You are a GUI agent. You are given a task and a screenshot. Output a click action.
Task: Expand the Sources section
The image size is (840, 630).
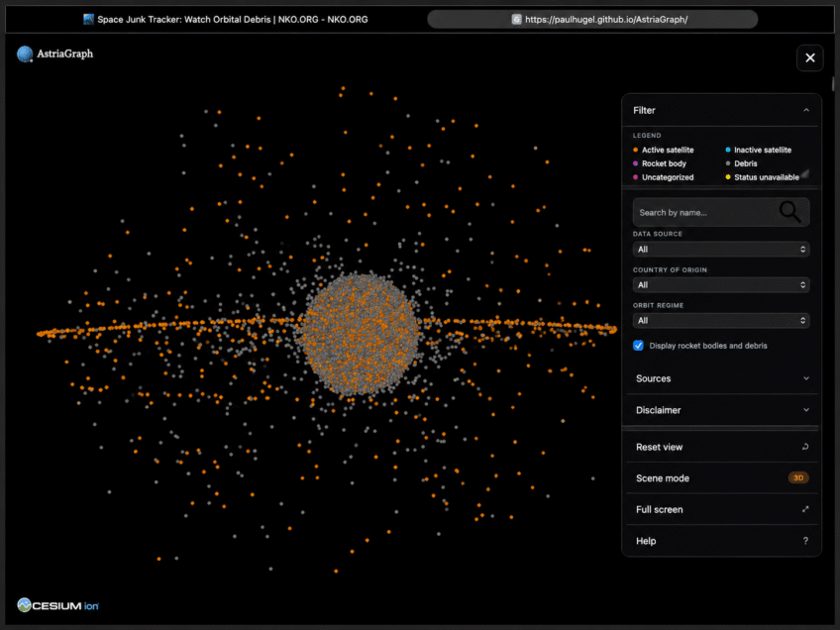pyautogui.click(x=721, y=378)
